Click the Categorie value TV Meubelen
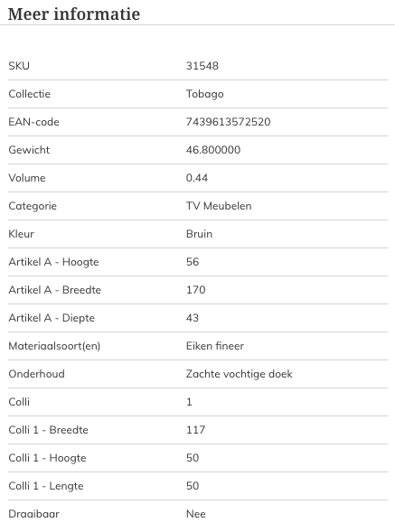The image size is (395, 532). 219,206
